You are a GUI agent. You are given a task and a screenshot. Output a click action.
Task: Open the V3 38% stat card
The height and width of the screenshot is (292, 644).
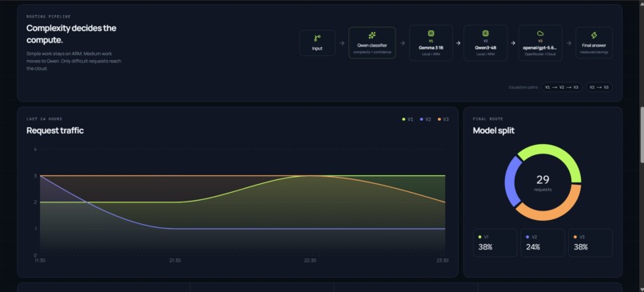590,242
